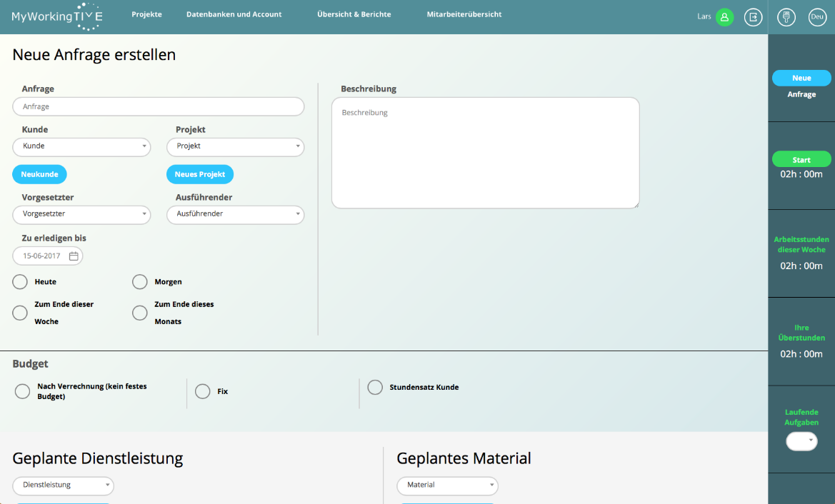The image size is (835, 504).
Task: Click Arbeitsstunden dieser Woche label
Action: [x=801, y=244]
